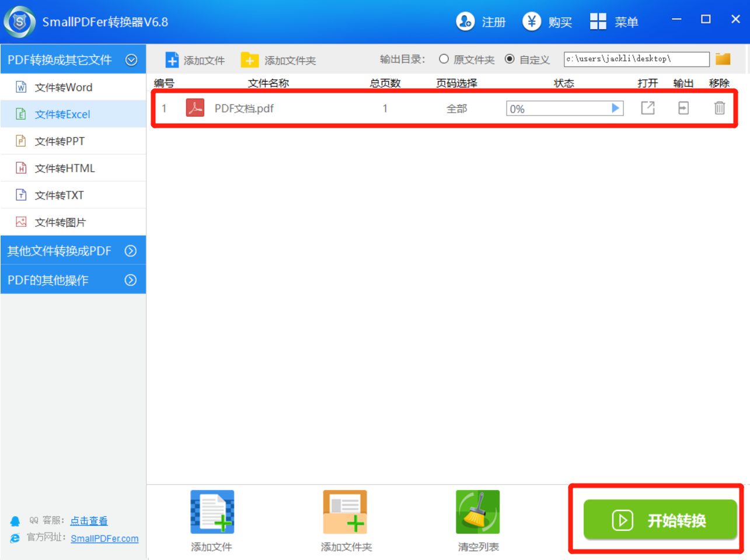
Task: Click the 购买 purchase button
Action: click(x=547, y=22)
